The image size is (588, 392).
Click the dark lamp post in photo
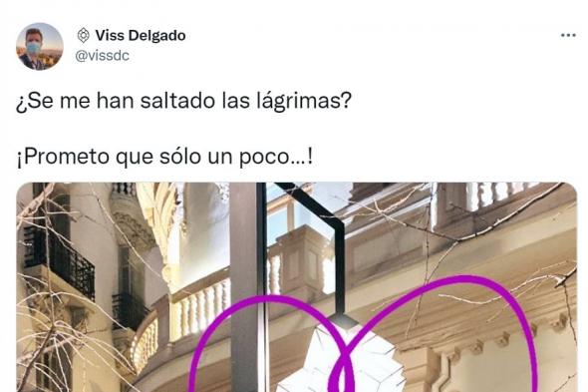(247, 287)
